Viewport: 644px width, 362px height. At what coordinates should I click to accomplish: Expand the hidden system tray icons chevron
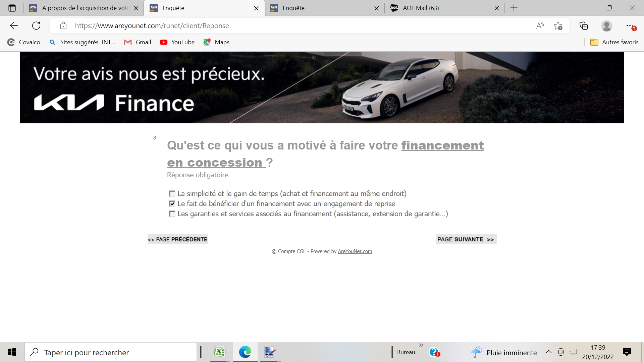548,352
